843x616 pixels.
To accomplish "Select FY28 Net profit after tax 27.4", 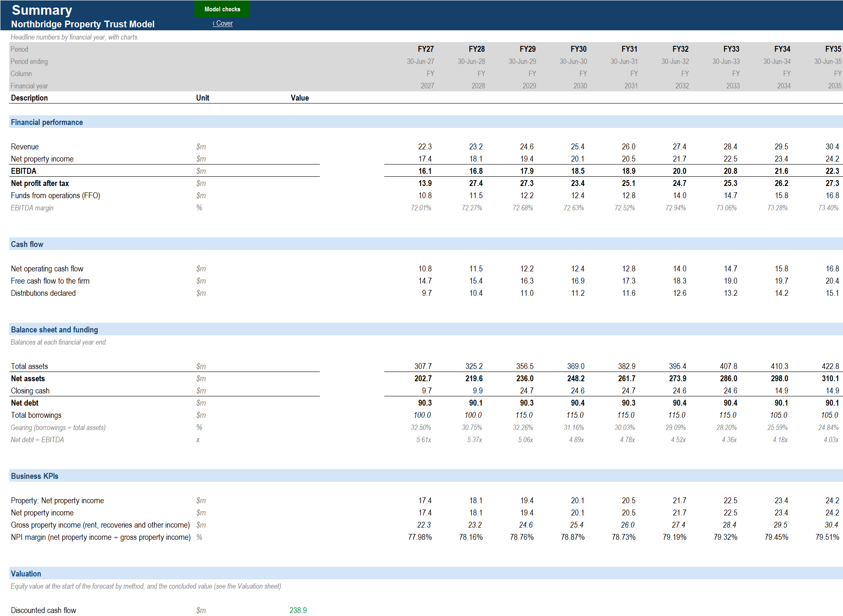I will pos(476,183).
